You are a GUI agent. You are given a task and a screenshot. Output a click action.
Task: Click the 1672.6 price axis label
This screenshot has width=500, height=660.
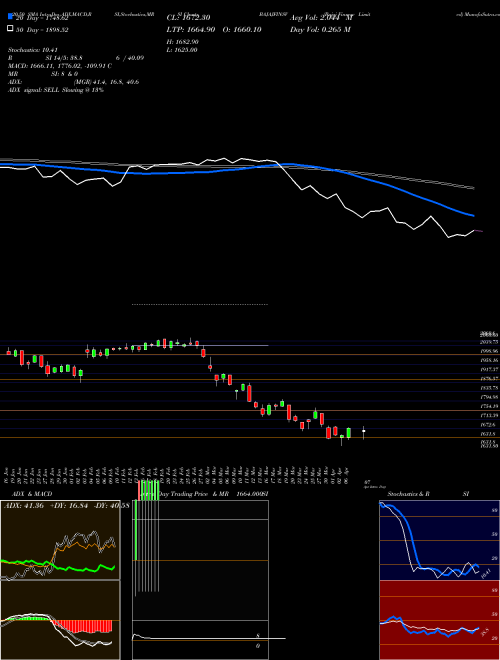click(x=489, y=425)
